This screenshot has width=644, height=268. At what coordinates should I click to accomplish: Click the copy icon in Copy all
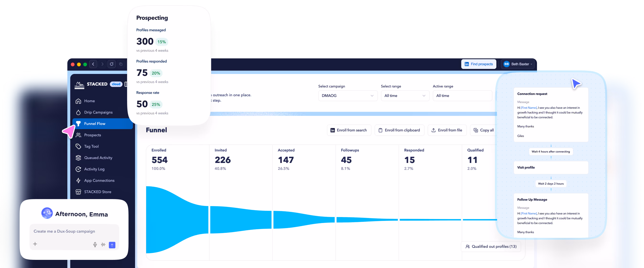[476, 130]
